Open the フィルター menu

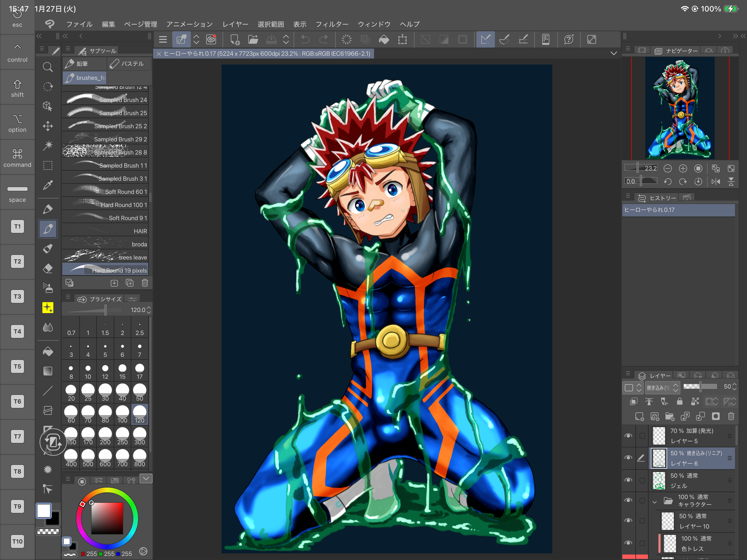(332, 24)
